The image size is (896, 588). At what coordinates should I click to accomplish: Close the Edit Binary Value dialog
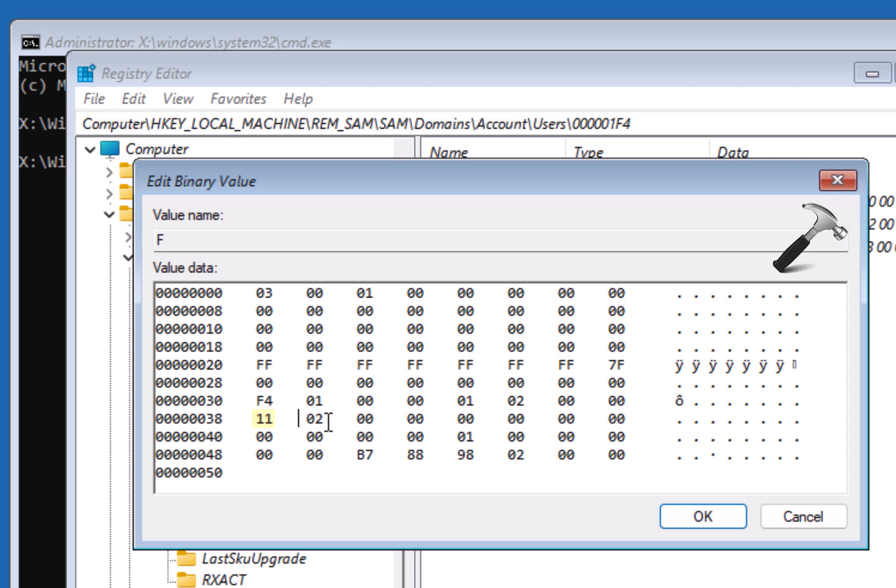(837, 180)
